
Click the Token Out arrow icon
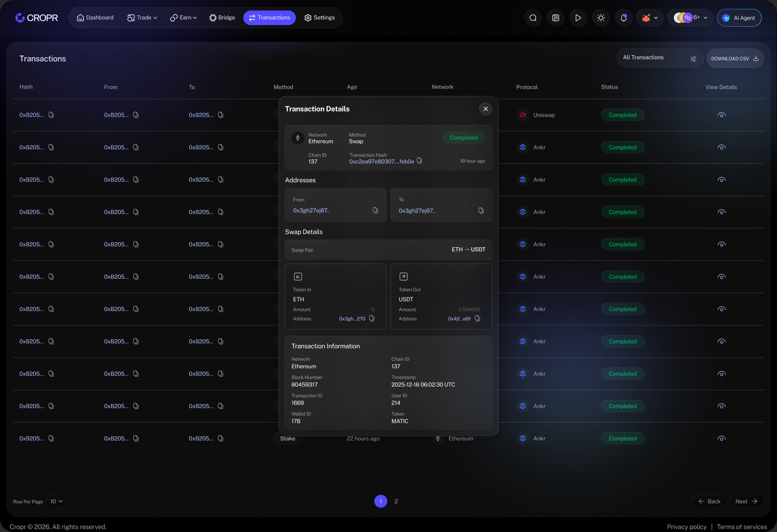click(403, 277)
